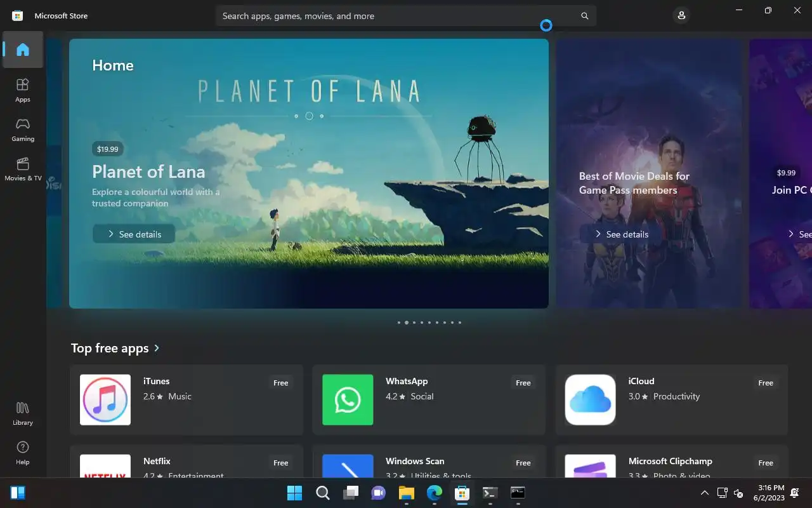Open the Help page
Image resolution: width=812 pixels, height=508 pixels.
point(23,453)
